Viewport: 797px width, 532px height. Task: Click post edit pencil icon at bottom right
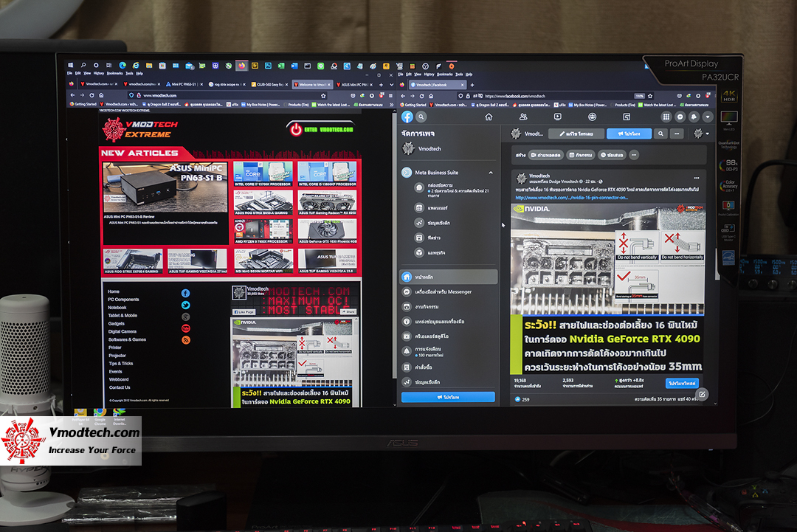click(x=702, y=394)
